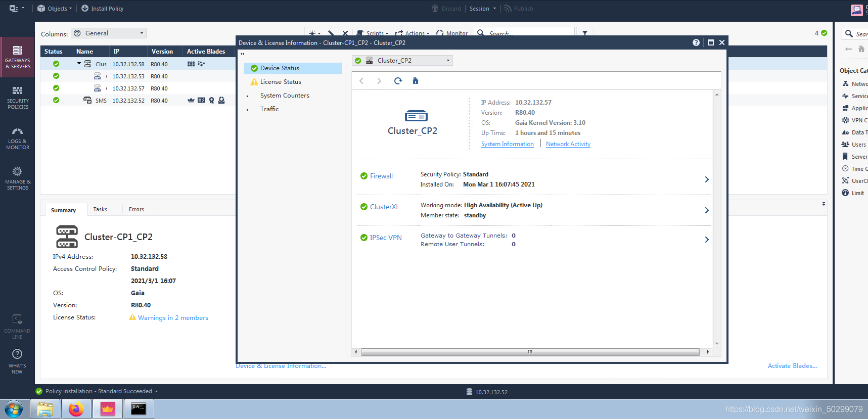868x419 pixels.
Task: Open help for Device & License Information
Action: click(696, 42)
